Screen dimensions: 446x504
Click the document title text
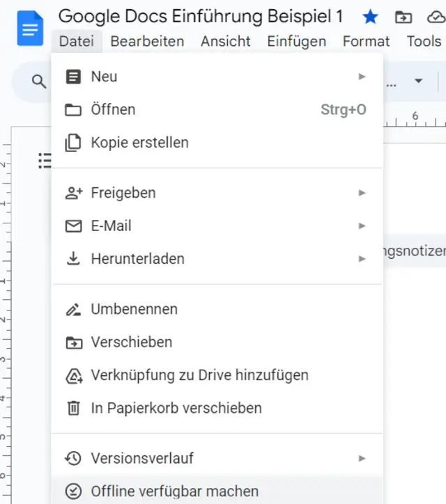click(201, 17)
